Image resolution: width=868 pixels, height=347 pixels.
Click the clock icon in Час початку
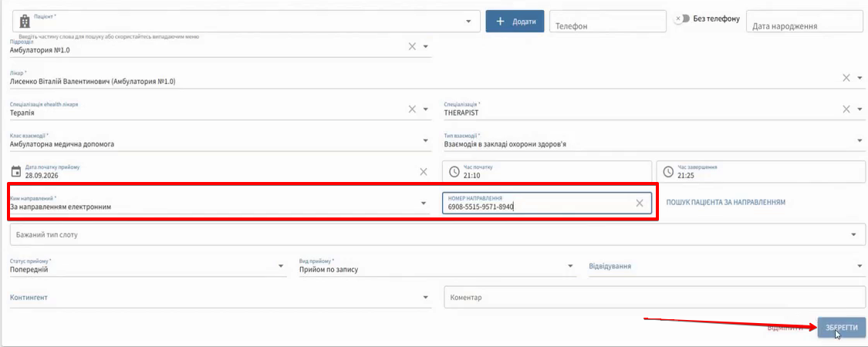tap(454, 171)
